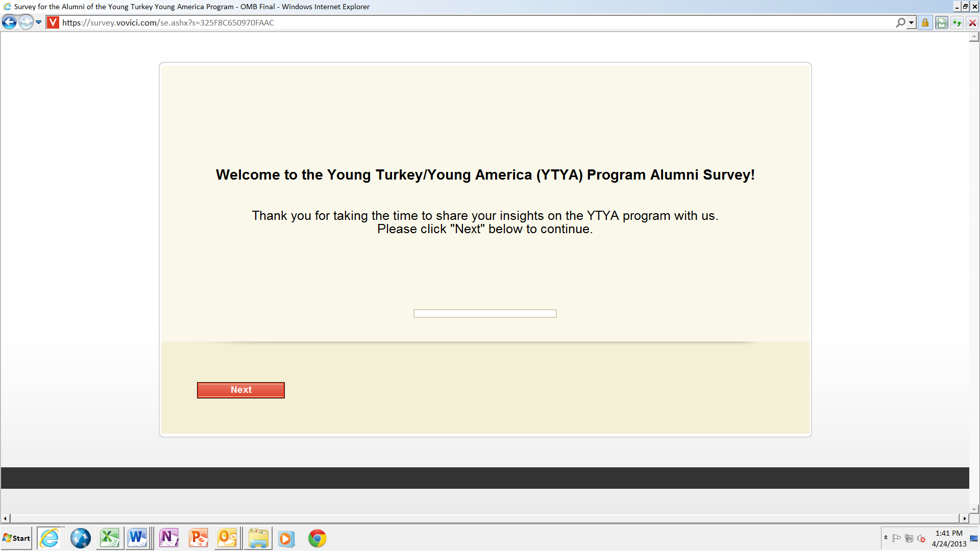Click the vertical scrollbar down arrow

tap(974, 509)
